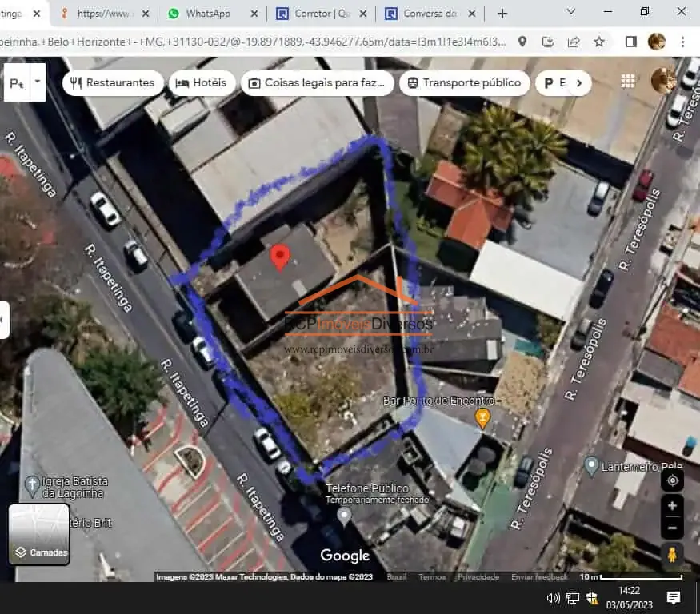Expand the collapsed side panel arrow

coord(2,320)
